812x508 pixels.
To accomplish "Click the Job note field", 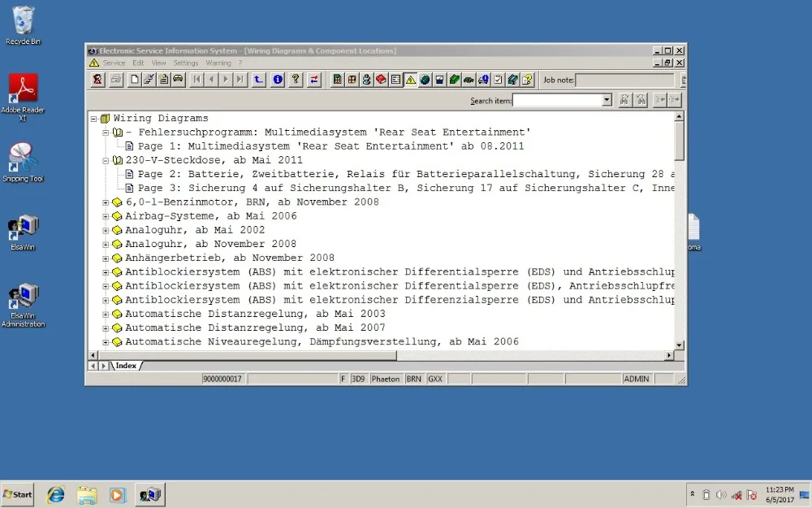I will point(624,80).
